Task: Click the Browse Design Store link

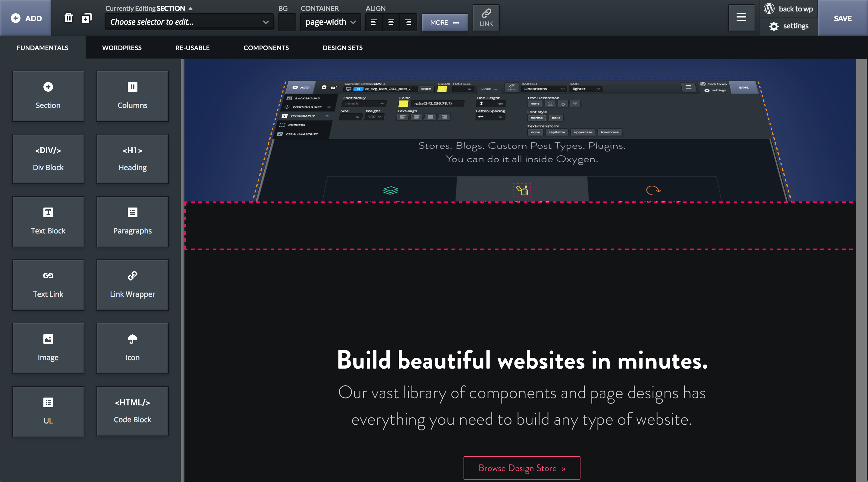Action: point(522,468)
